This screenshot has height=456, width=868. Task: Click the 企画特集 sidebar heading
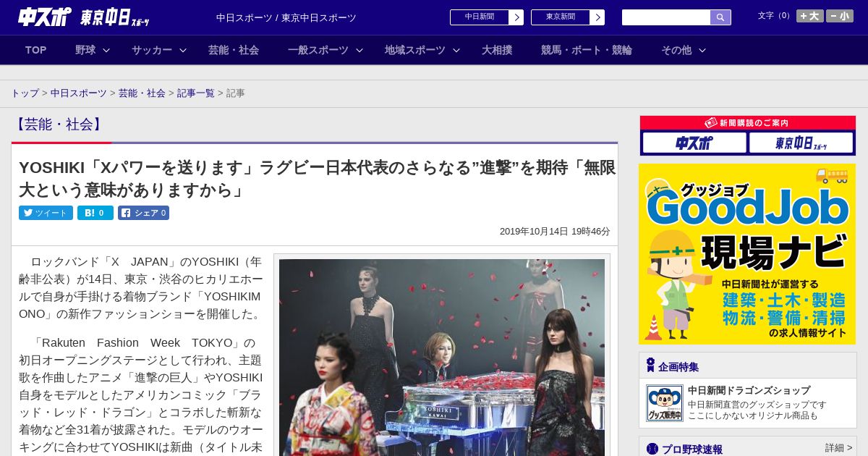[678, 367]
